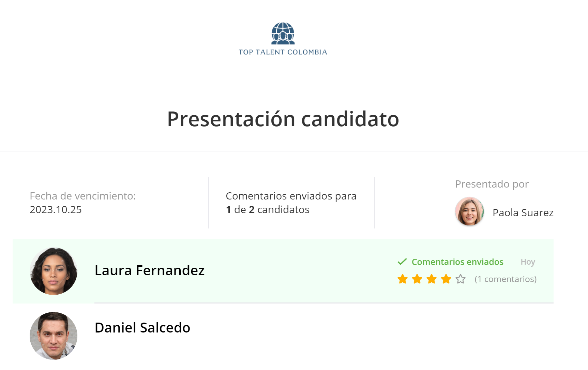Click the TOP TALENT COLOMBIA logo text
The width and height of the screenshot is (588, 370).
coord(283,52)
